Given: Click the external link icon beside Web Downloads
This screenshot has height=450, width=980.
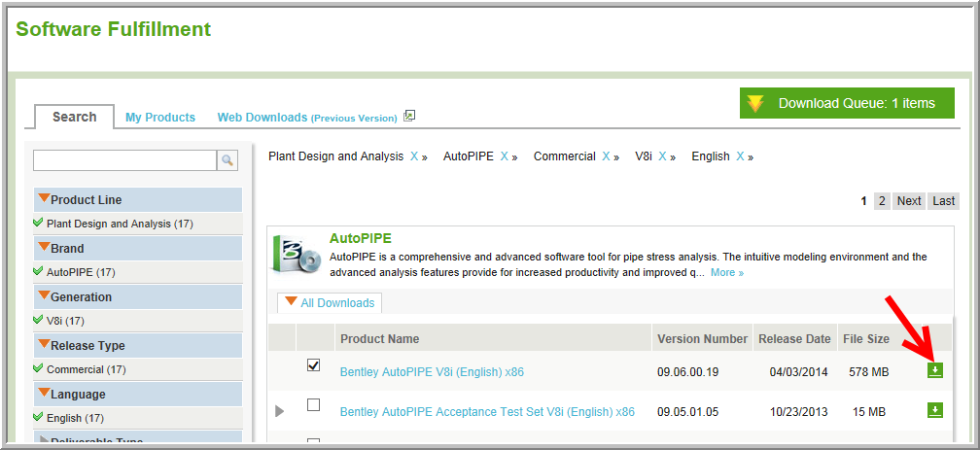Looking at the screenshot, I should 409,116.
